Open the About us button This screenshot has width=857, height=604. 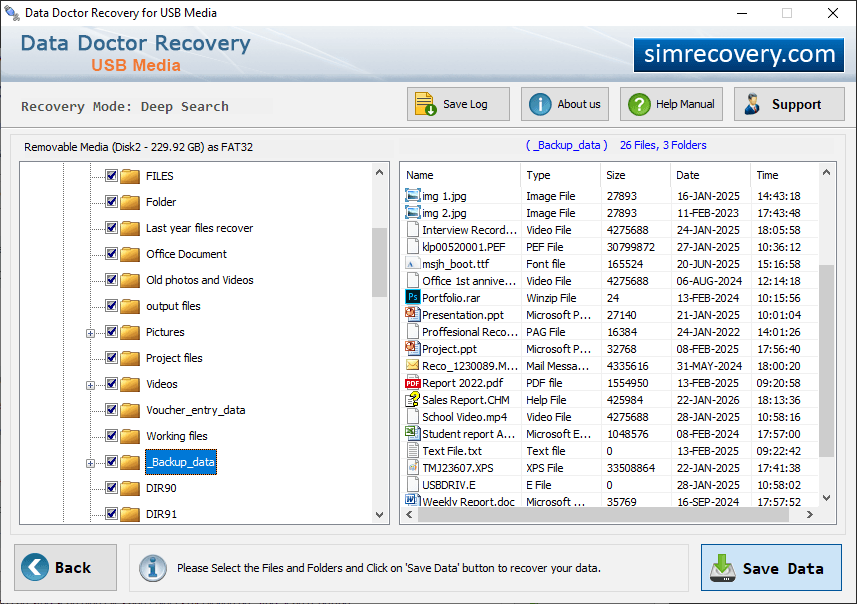pyautogui.click(x=565, y=104)
